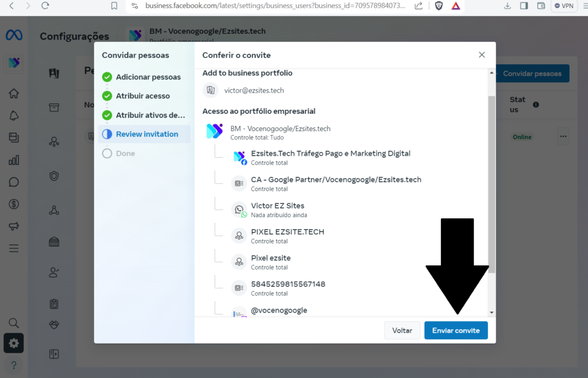Click the Voltar button
The height and width of the screenshot is (378, 588).
click(x=402, y=330)
